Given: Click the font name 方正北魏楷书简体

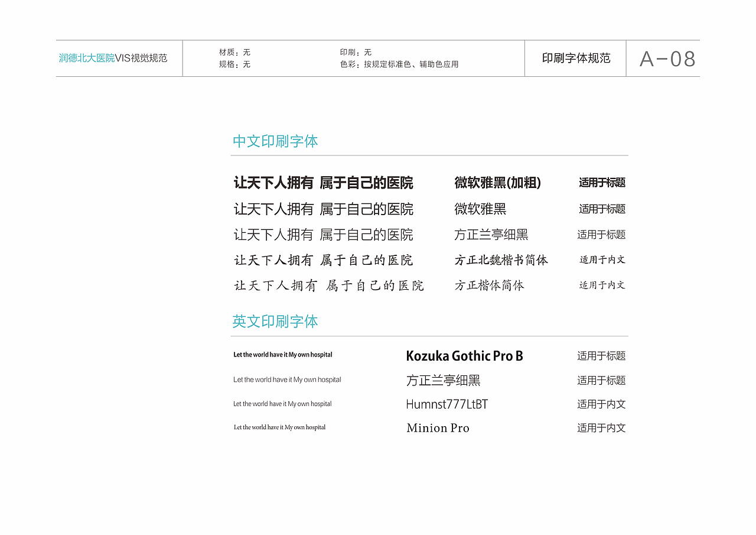Looking at the screenshot, I should (501, 260).
